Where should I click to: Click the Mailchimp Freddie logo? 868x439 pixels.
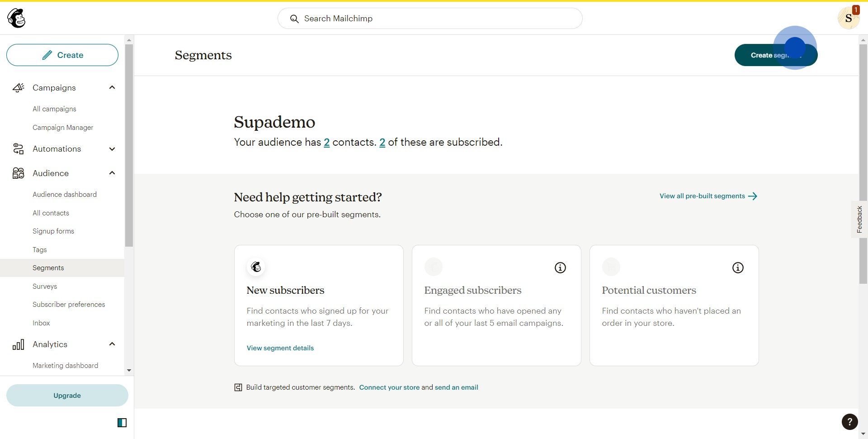click(17, 19)
